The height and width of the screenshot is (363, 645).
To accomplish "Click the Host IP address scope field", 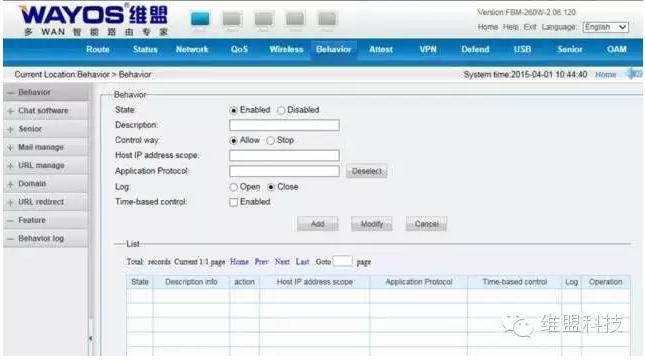I will (x=284, y=156).
